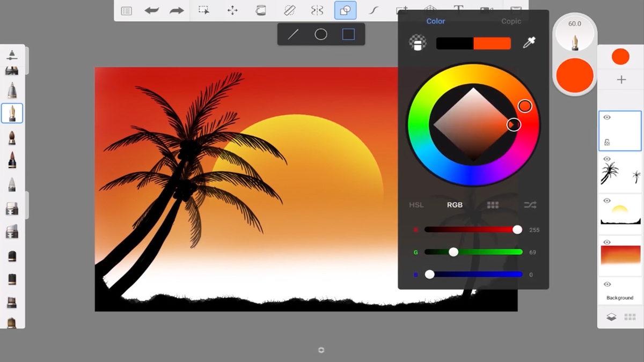The width and height of the screenshot is (644, 362).
Task: Select the line shape tool
Action: click(293, 34)
